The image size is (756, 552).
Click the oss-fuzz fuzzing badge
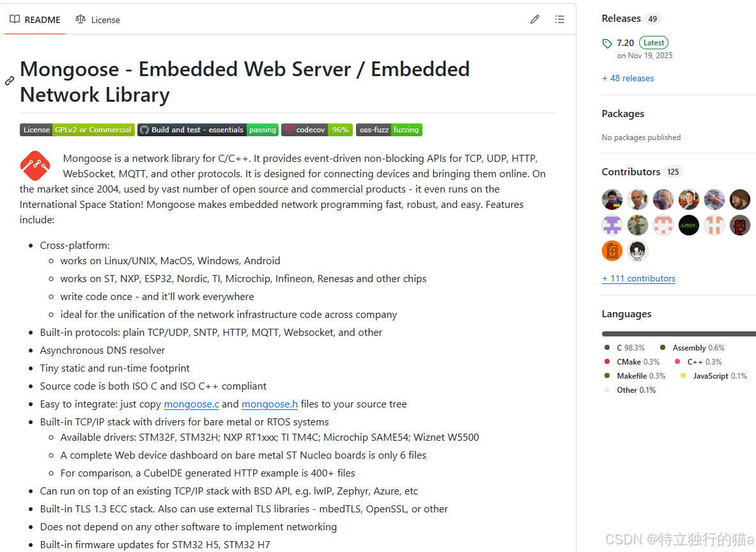(x=389, y=130)
